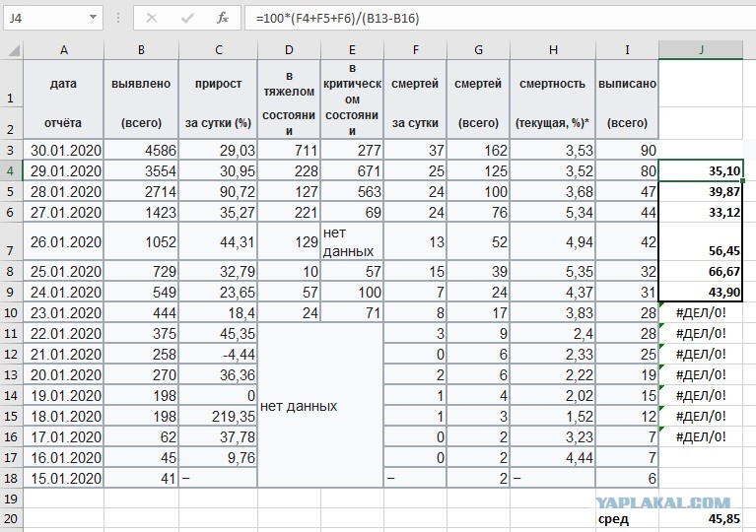Click the merged 'нет данных' block

click(x=320, y=405)
